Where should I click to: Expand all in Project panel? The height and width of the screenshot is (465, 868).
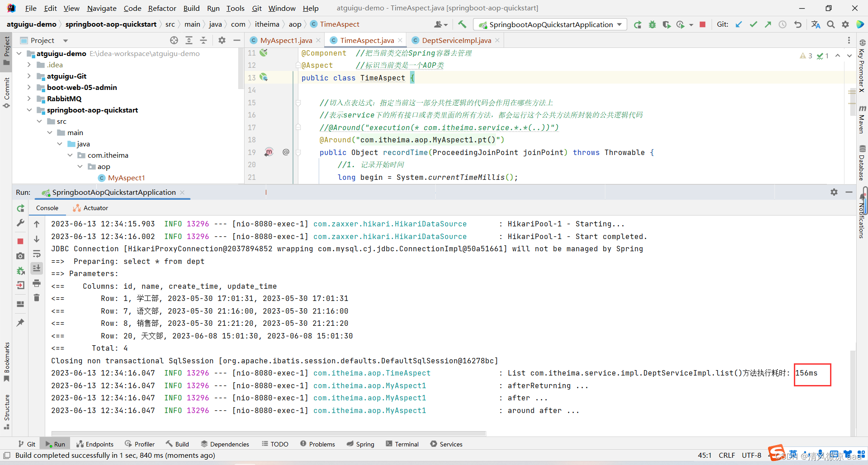[189, 40]
